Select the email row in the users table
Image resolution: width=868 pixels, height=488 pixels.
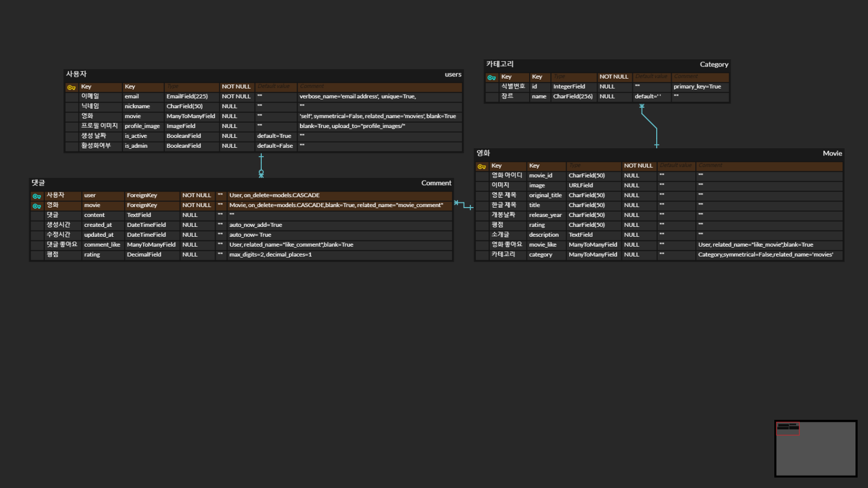(208, 96)
